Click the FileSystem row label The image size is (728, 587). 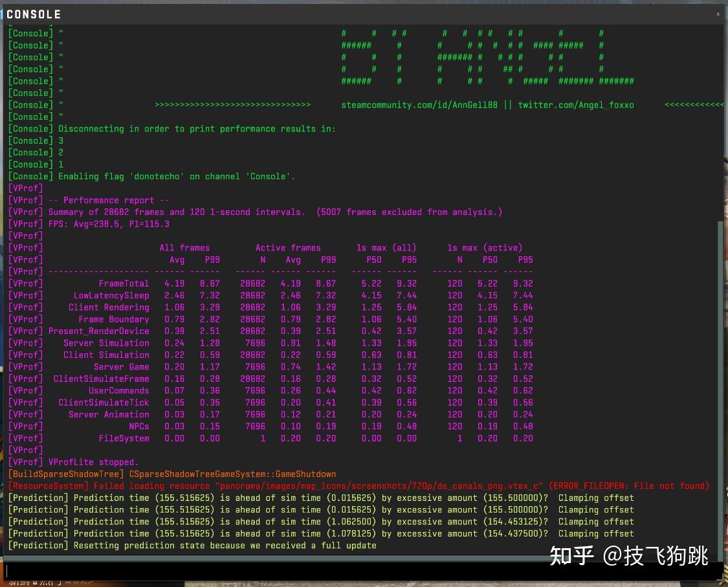(124, 438)
